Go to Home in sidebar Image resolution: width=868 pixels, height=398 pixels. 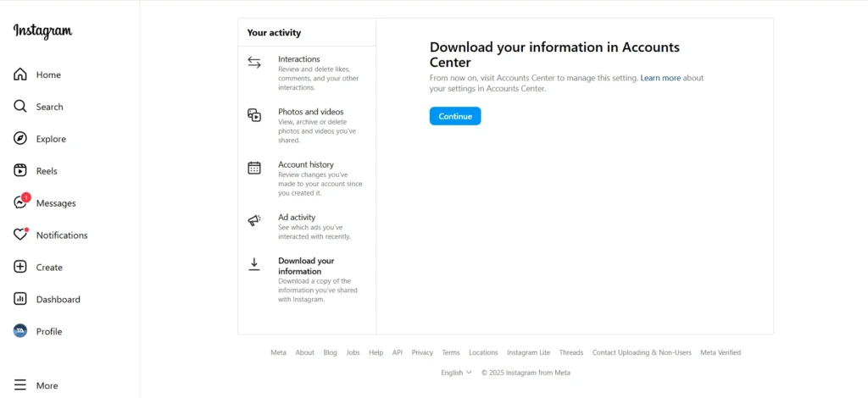pyautogui.click(x=48, y=75)
